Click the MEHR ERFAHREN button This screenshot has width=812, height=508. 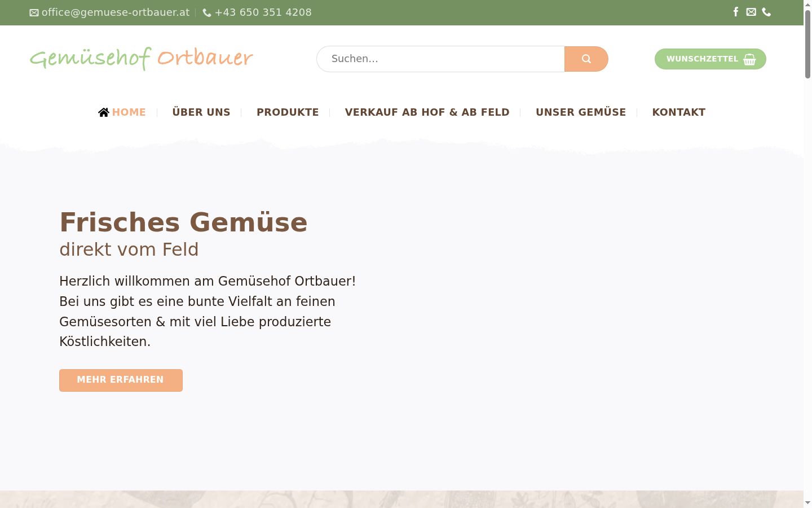[121, 380]
